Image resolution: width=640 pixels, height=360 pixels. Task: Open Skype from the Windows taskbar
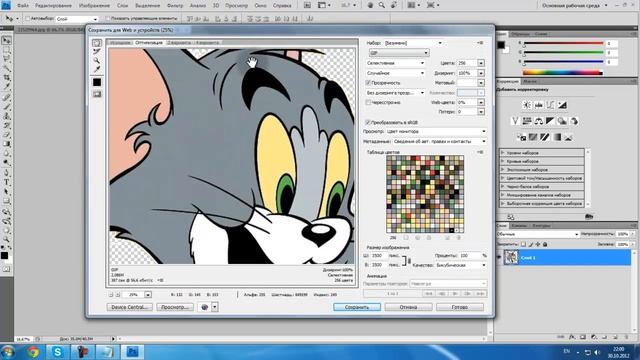click(x=57, y=352)
